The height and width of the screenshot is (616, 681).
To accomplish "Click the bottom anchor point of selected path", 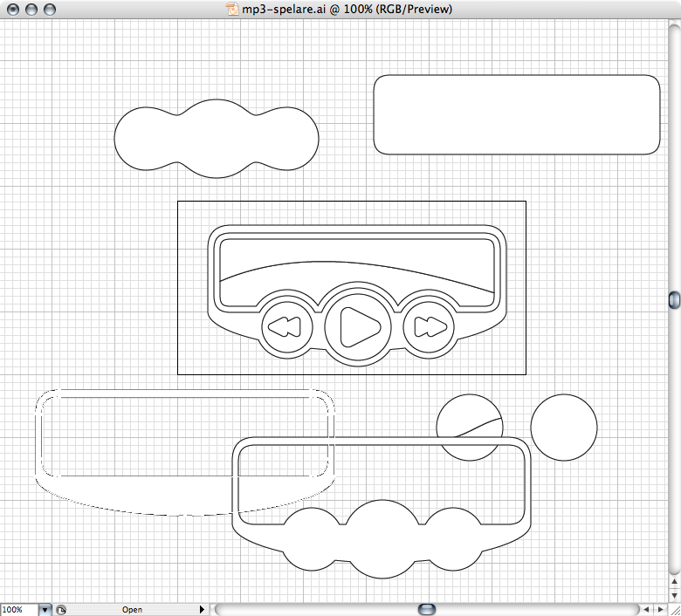I will [185, 516].
